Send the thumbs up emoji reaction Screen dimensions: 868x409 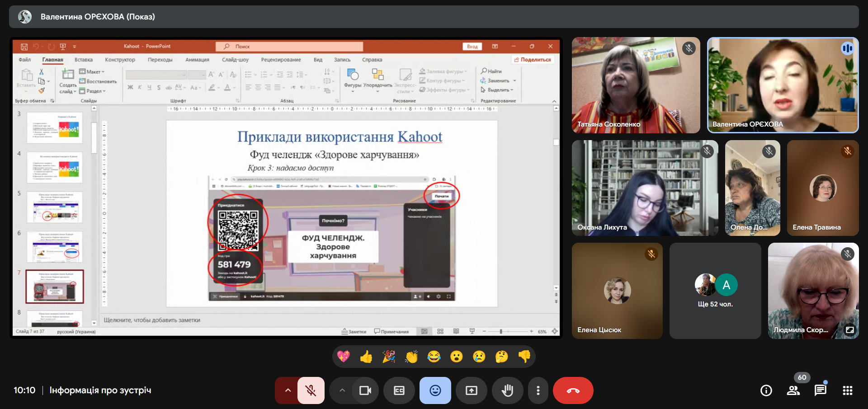pyautogui.click(x=366, y=357)
